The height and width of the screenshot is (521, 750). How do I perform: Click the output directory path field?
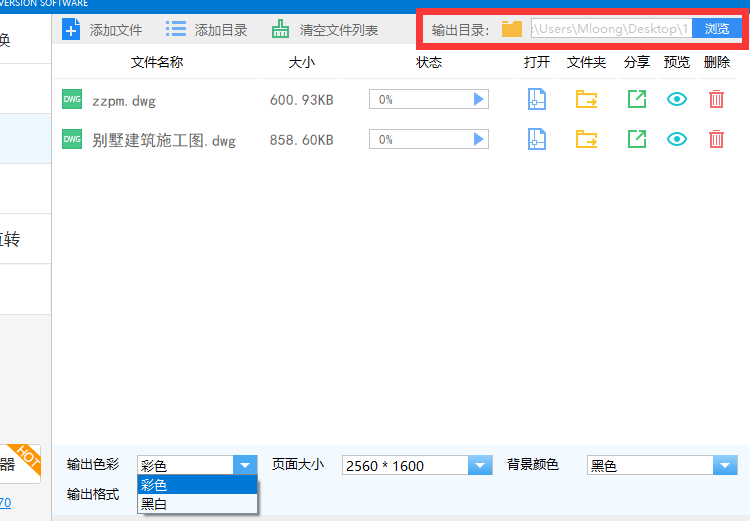611,29
